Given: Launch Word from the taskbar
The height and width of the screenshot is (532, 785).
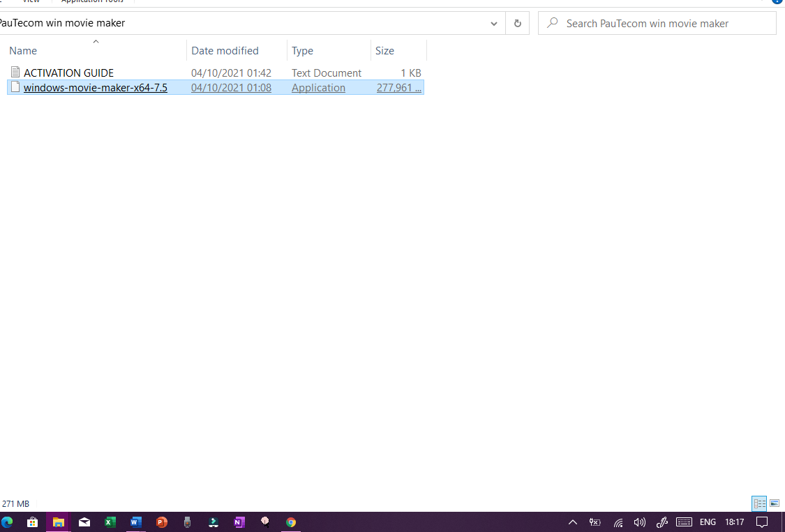Looking at the screenshot, I should click(x=135, y=522).
